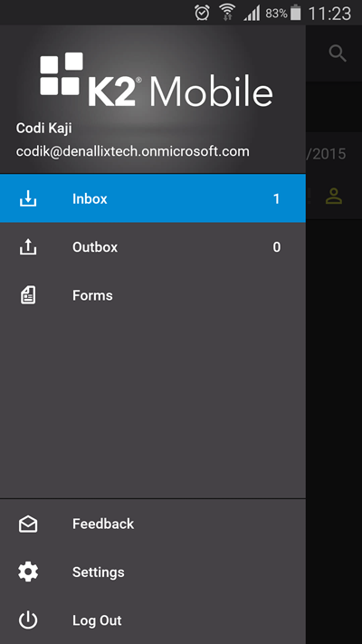Screen dimensions: 362x644
Task: Open Feedback from the drawer
Action: point(153,524)
